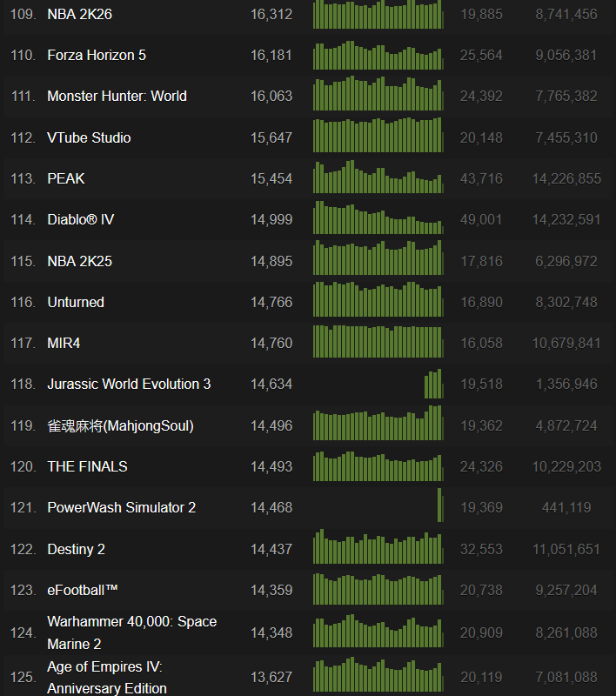Select peak players value 19,518

click(481, 384)
